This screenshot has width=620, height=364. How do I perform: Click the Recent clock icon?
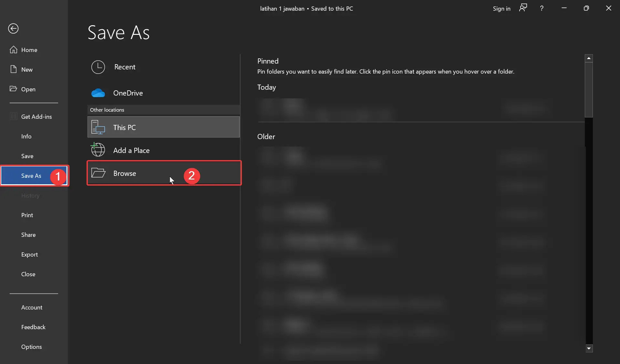pos(98,67)
